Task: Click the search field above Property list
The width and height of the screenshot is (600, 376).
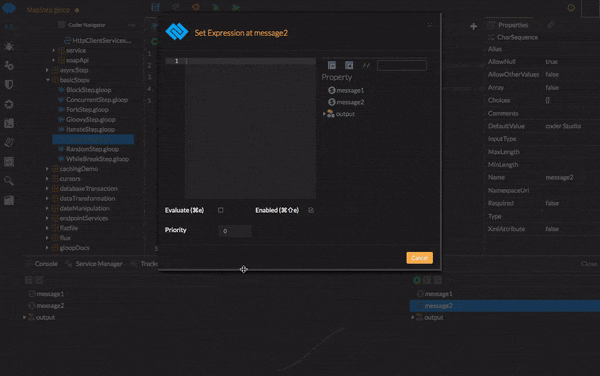Action: [x=401, y=65]
